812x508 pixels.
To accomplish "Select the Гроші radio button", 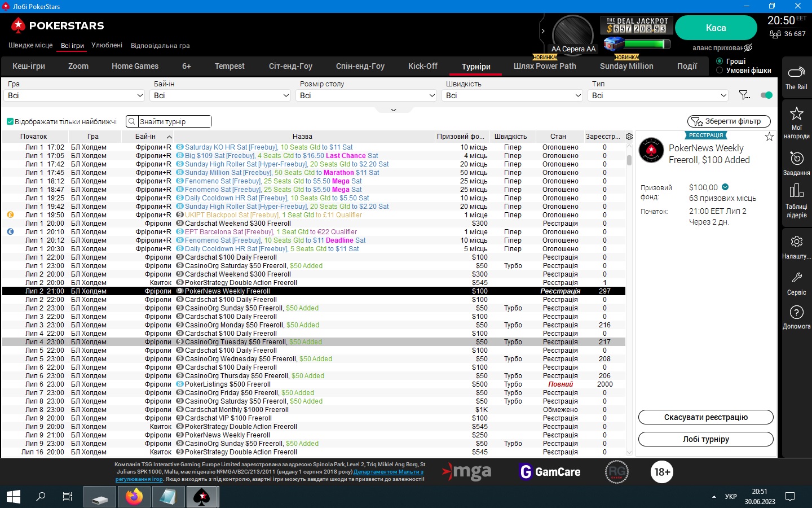I will pos(720,61).
